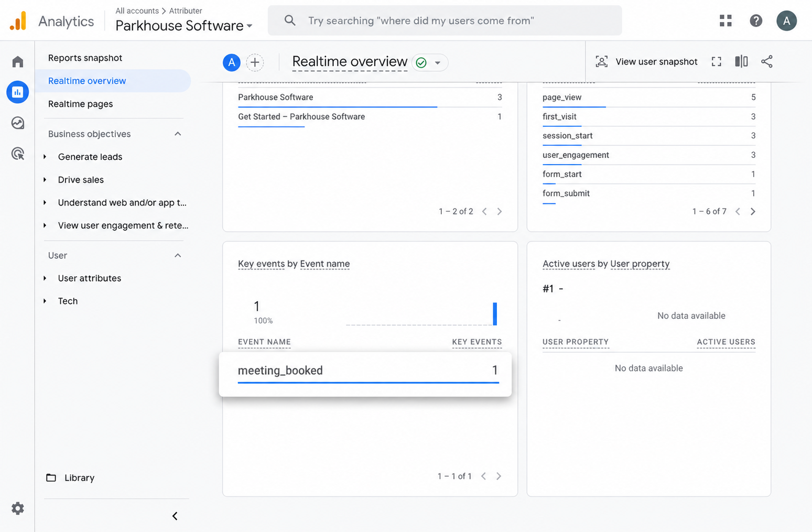Open the Parkhouse Software property dropdown
Viewport: 812px width, 532px height.
pyautogui.click(x=184, y=26)
